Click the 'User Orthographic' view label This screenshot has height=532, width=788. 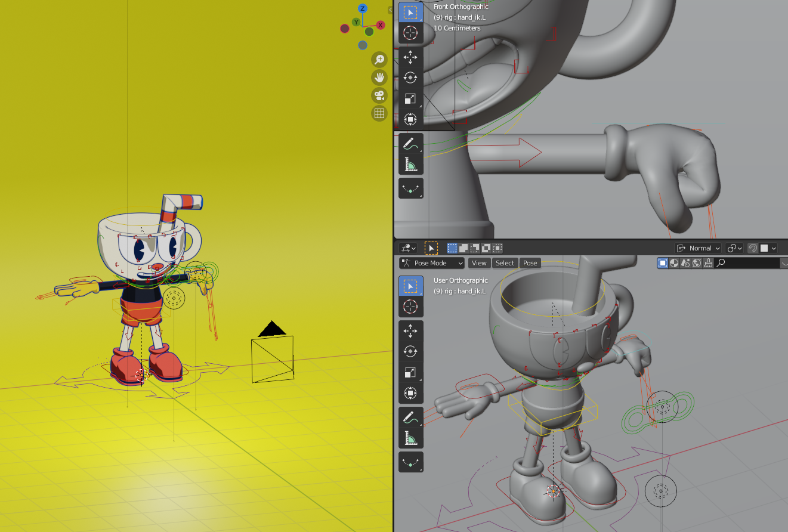[x=461, y=280]
